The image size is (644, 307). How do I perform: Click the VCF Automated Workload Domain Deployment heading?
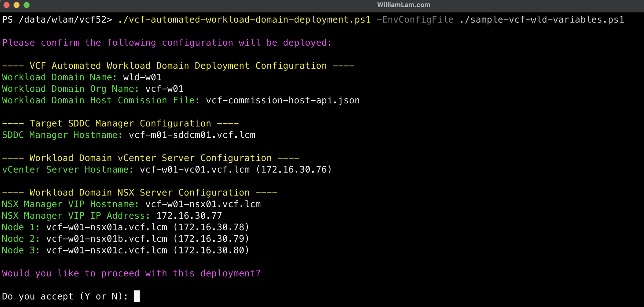coord(178,66)
